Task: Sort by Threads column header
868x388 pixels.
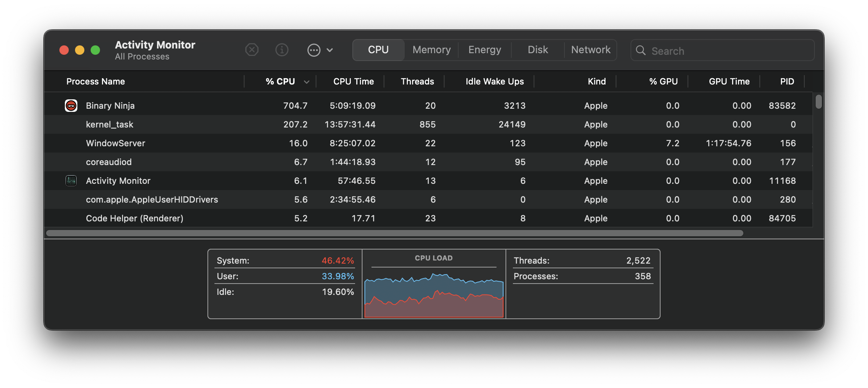Action: click(x=417, y=81)
